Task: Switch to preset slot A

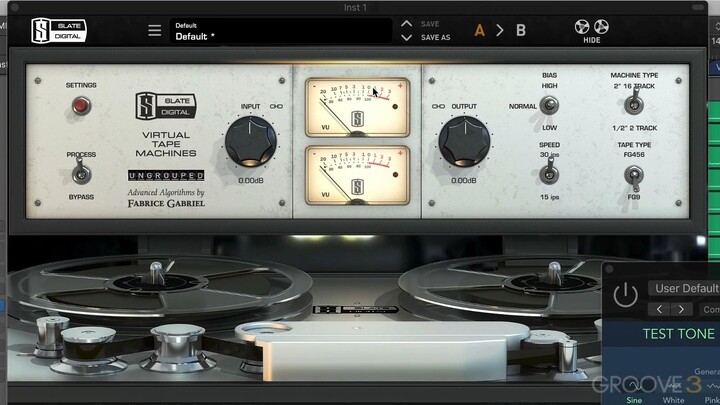Action: tap(479, 30)
